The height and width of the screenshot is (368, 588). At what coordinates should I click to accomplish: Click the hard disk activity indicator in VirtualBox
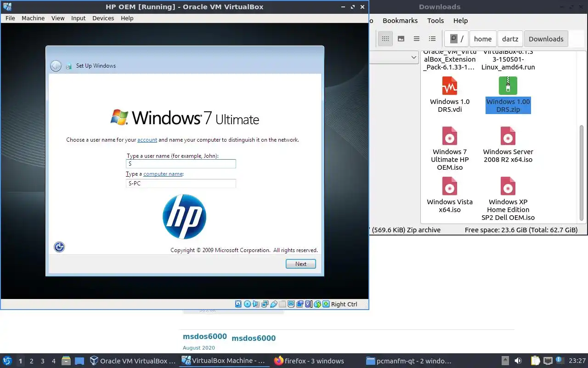pos(238,304)
